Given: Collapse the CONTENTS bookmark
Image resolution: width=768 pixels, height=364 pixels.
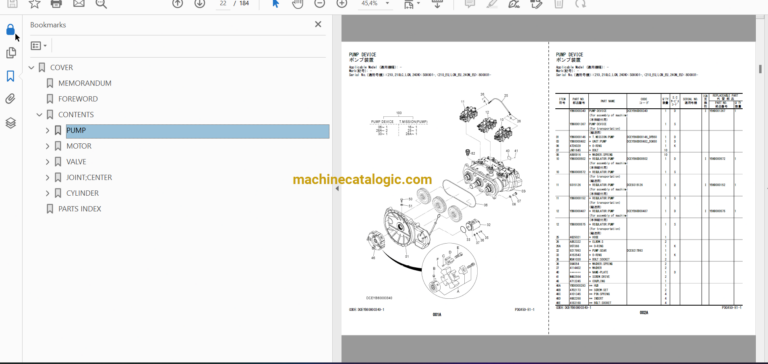Looking at the screenshot, I should tap(40, 115).
